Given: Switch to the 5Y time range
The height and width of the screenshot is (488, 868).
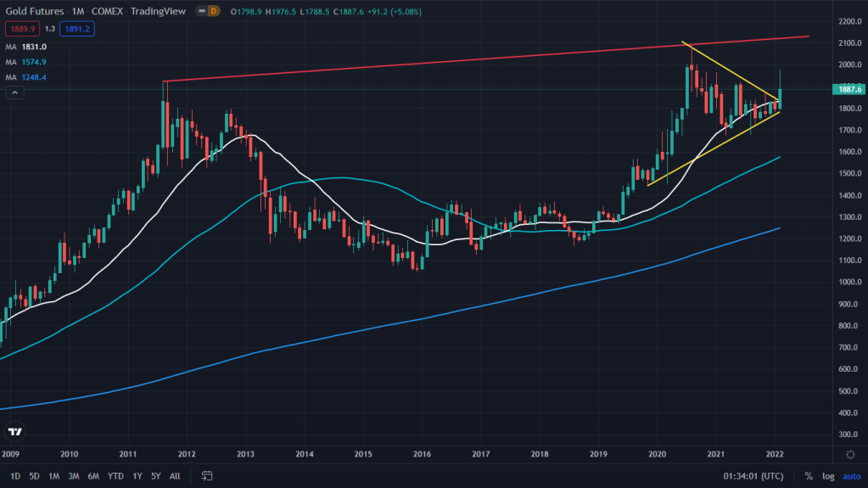Looking at the screenshot, I should (x=155, y=476).
